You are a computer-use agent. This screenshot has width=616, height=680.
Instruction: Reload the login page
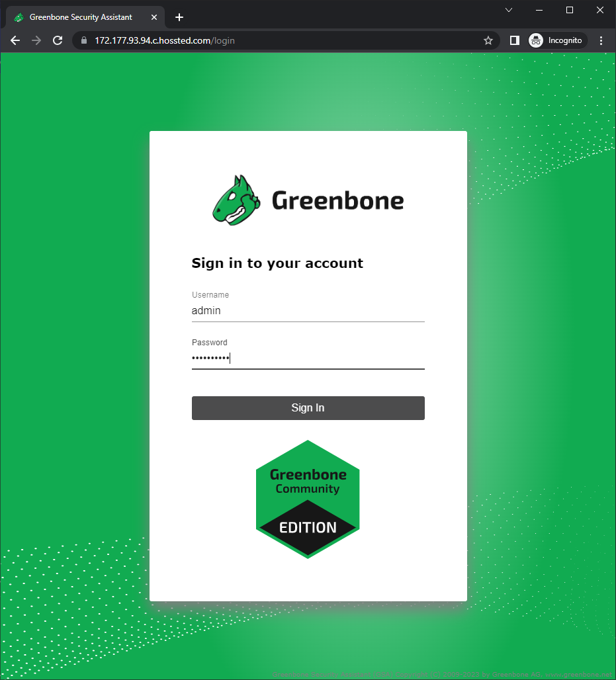click(x=58, y=40)
